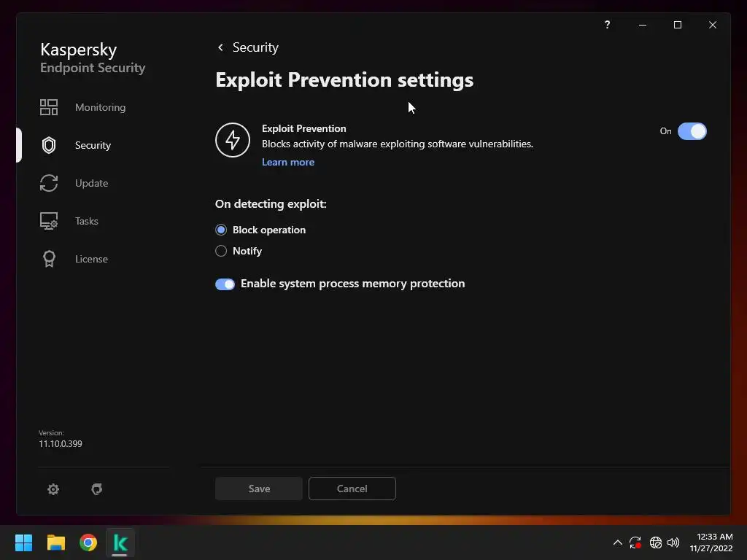This screenshot has height=560, width=747.
Task: Click the License ribbon icon
Action: click(x=49, y=259)
